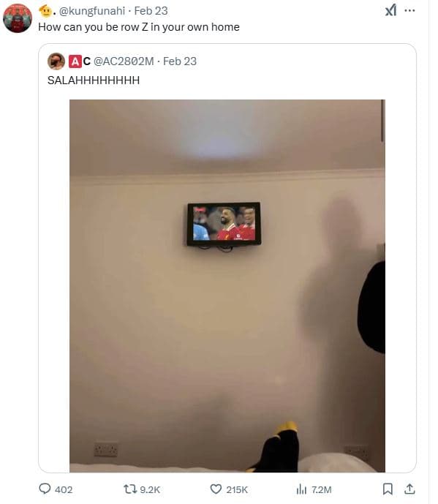The image size is (438, 504).
Task: Open the view analytics bar chart icon
Action: tap(301, 489)
